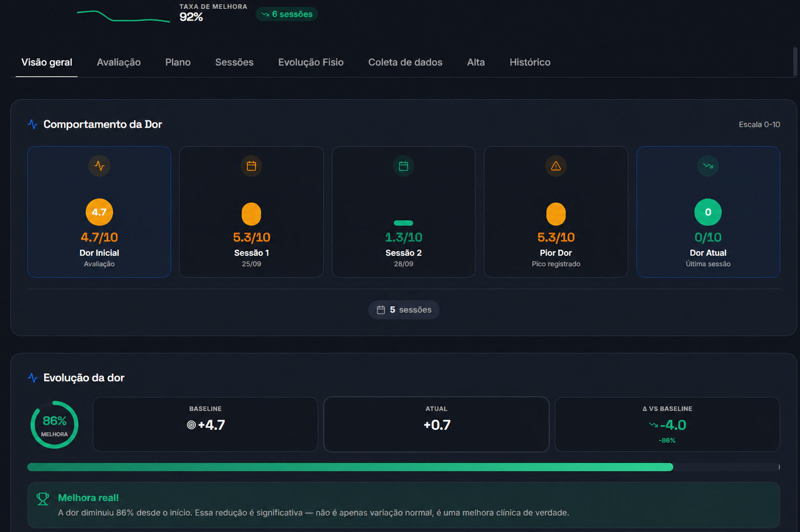The image size is (800, 532).
Task: Click the green bar marker on Sessão 2
Action: pos(403,223)
